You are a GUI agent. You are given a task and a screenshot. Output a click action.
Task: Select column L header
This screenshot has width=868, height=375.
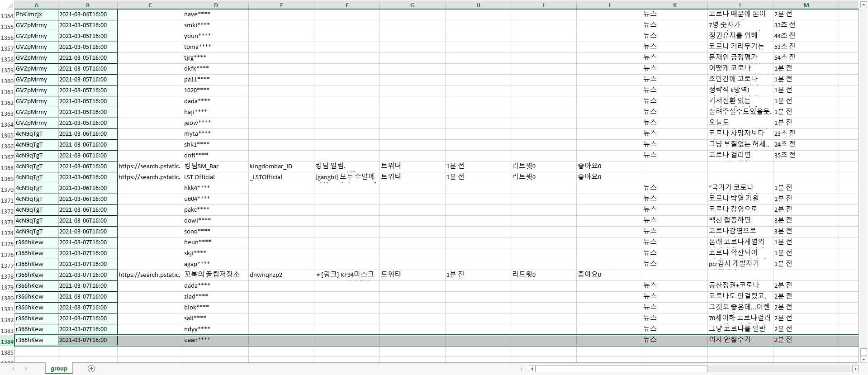click(740, 5)
